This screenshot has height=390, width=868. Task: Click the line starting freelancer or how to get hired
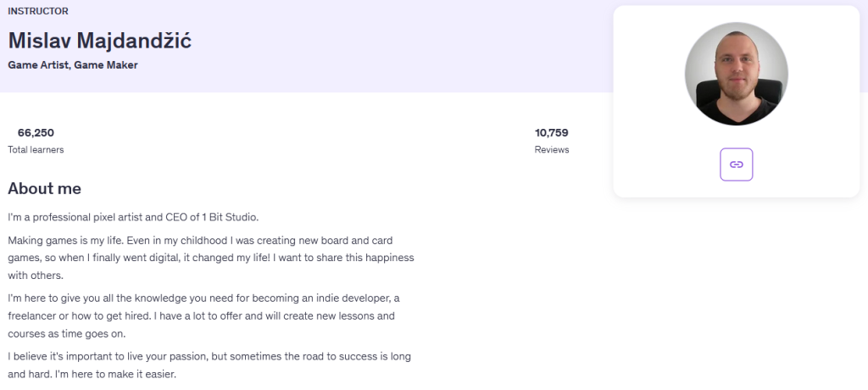[x=201, y=316]
